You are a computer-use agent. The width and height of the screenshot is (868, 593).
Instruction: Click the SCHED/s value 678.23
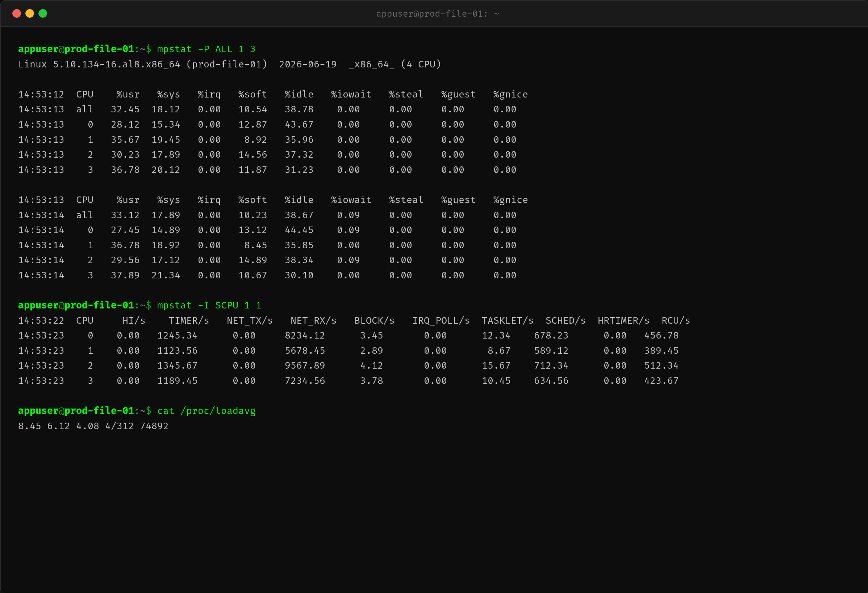coord(551,336)
